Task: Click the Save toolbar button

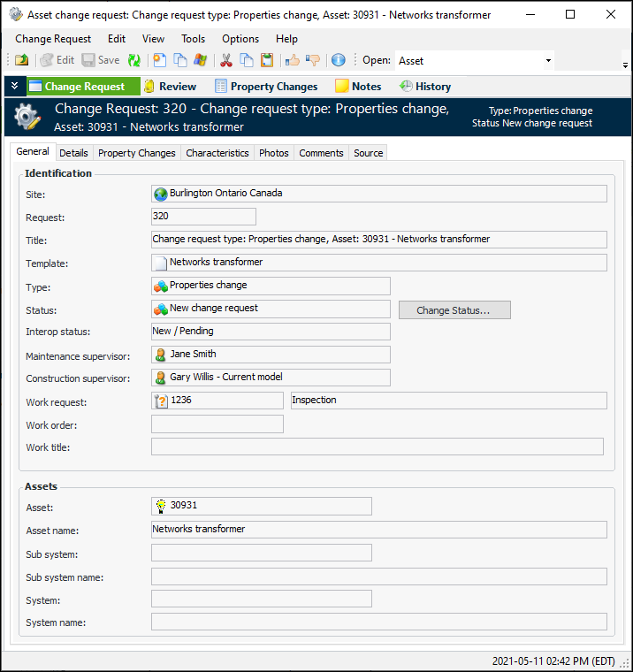Action: [101, 60]
